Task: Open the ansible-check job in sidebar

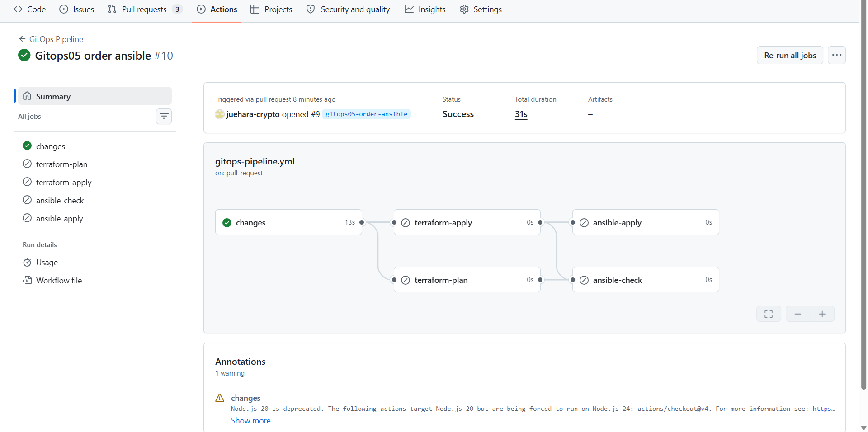Action: point(95,200)
